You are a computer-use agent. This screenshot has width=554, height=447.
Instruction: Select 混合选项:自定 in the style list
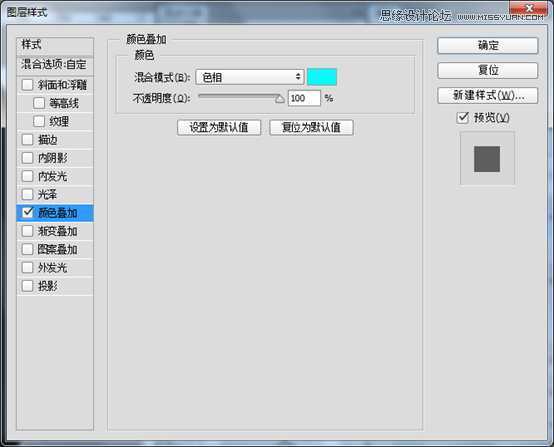[x=55, y=65]
